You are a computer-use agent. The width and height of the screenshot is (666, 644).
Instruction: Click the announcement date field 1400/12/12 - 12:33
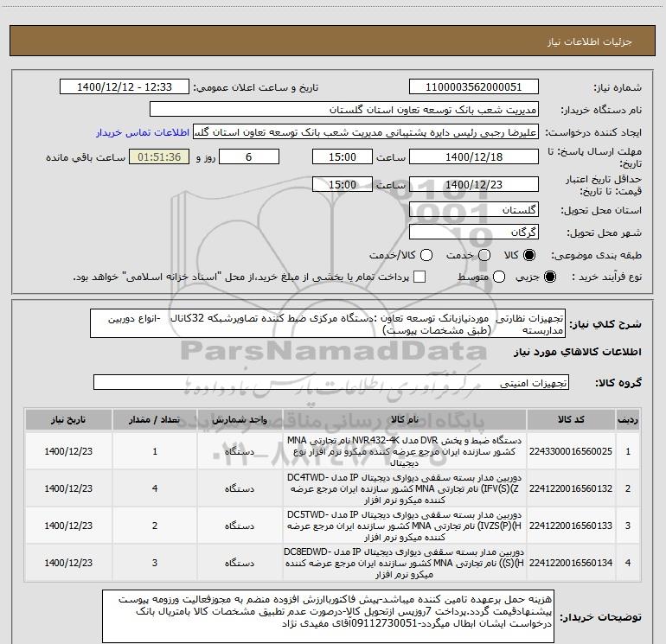pos(125,87)
